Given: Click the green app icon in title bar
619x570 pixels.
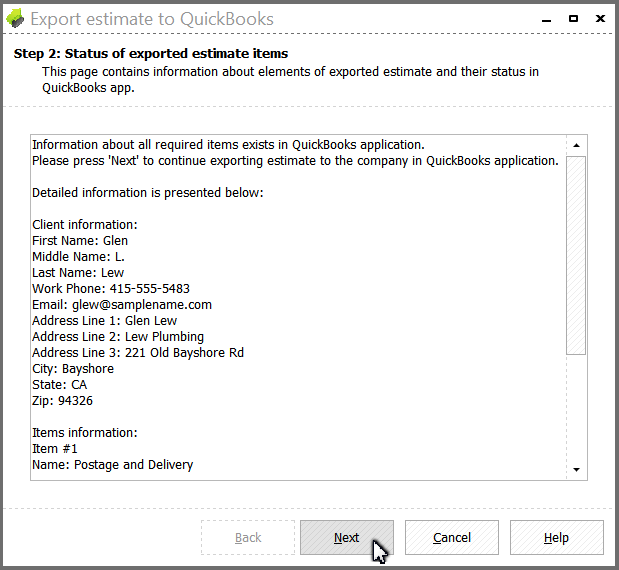Looking at the screenshot, I should tap(15, 19).
